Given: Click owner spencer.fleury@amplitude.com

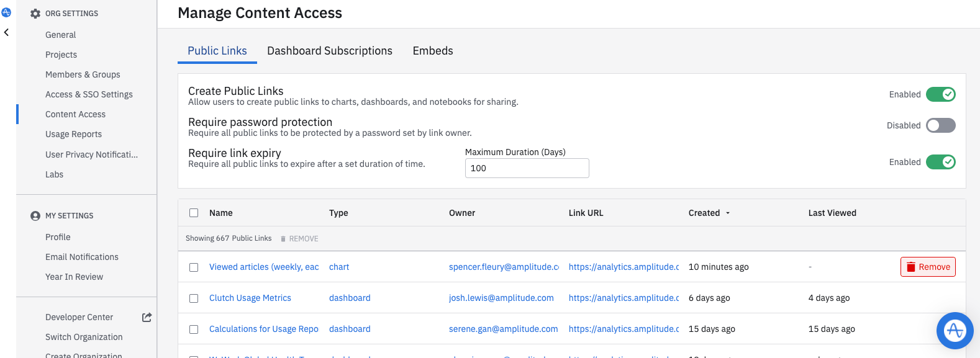Looking at the screenshot, I should [504, 267].
